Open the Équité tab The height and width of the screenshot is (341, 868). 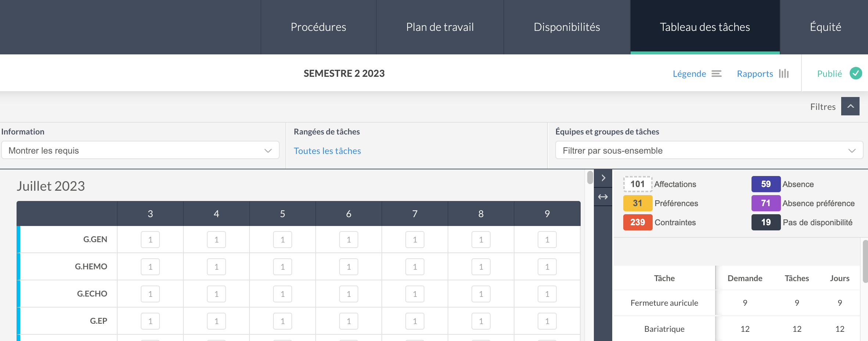[x=825, y=27]
